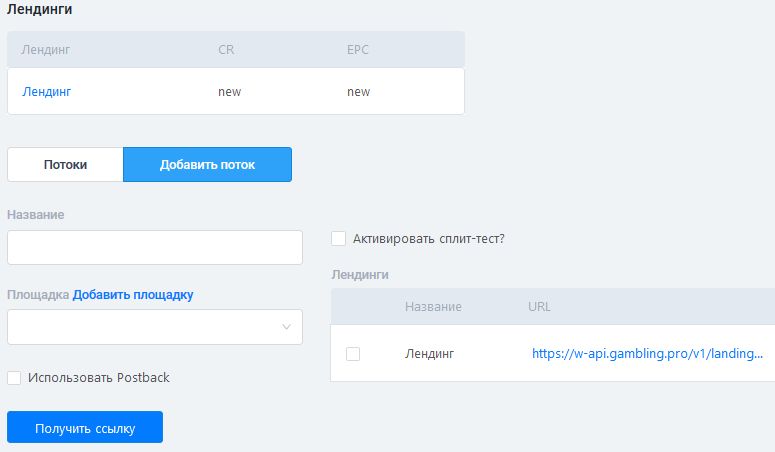The width and height of the screenshot is (775, 452).
Task: Check the Лендинг row checkbox
Action: (x=352, y=354)
